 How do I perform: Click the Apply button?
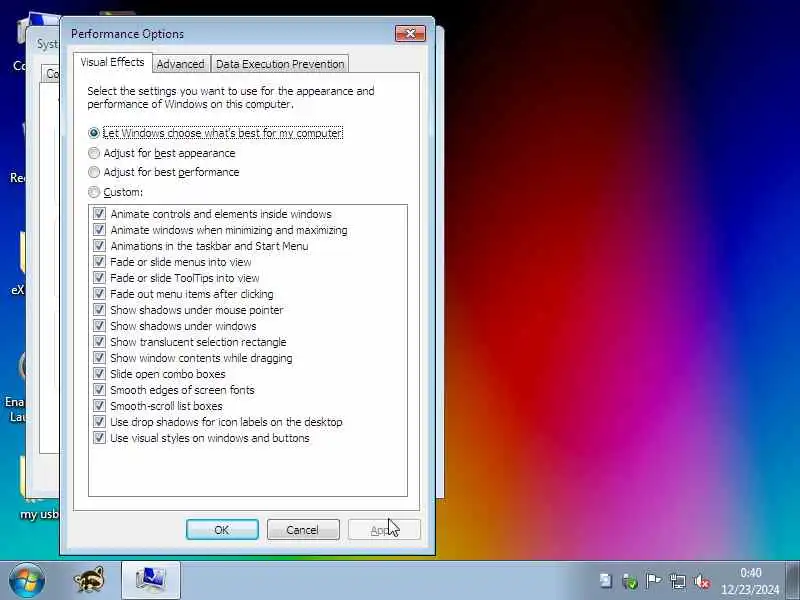[384, 530]
